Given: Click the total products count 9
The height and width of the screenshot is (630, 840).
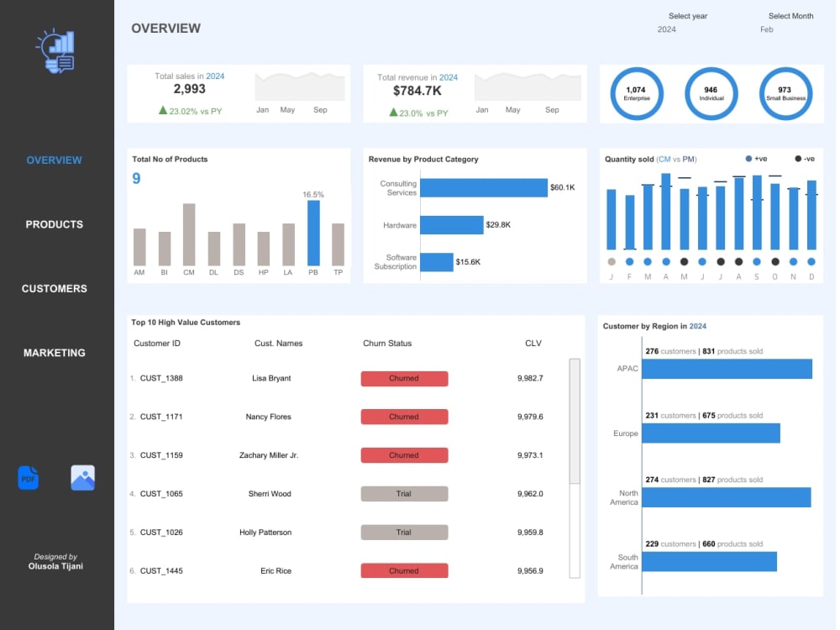Looking at the screenshot, I should point(137,178).
